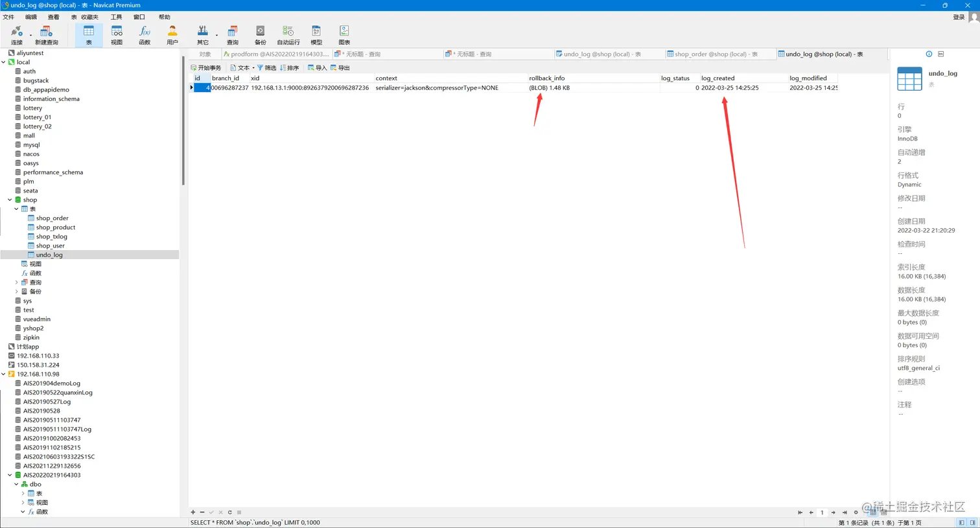Add a record with the plus icon

(x=192, y=512)
